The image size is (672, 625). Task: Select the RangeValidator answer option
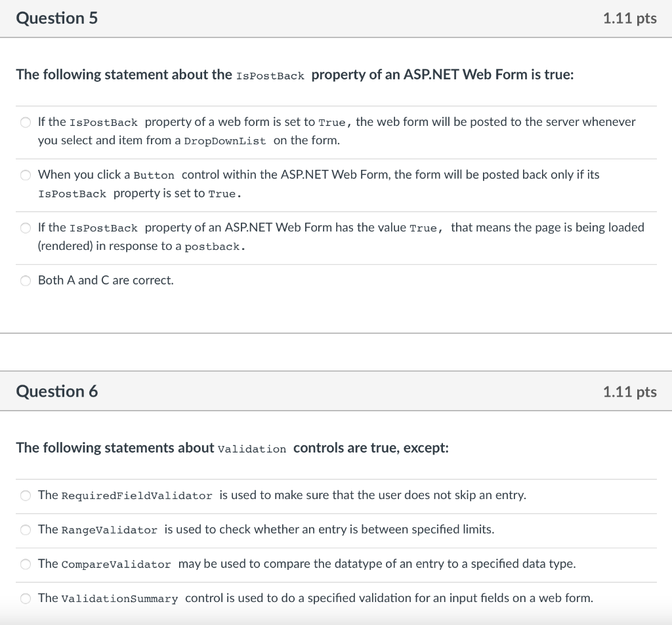tap(25, 529)
